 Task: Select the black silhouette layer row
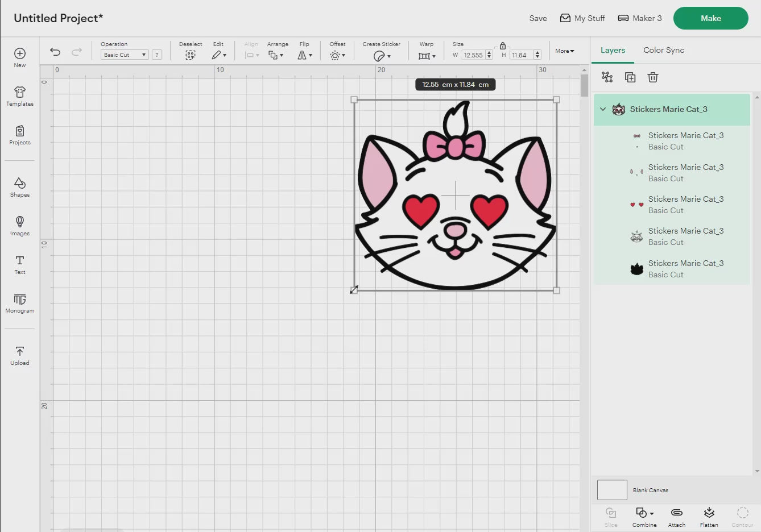pos(672,269)
